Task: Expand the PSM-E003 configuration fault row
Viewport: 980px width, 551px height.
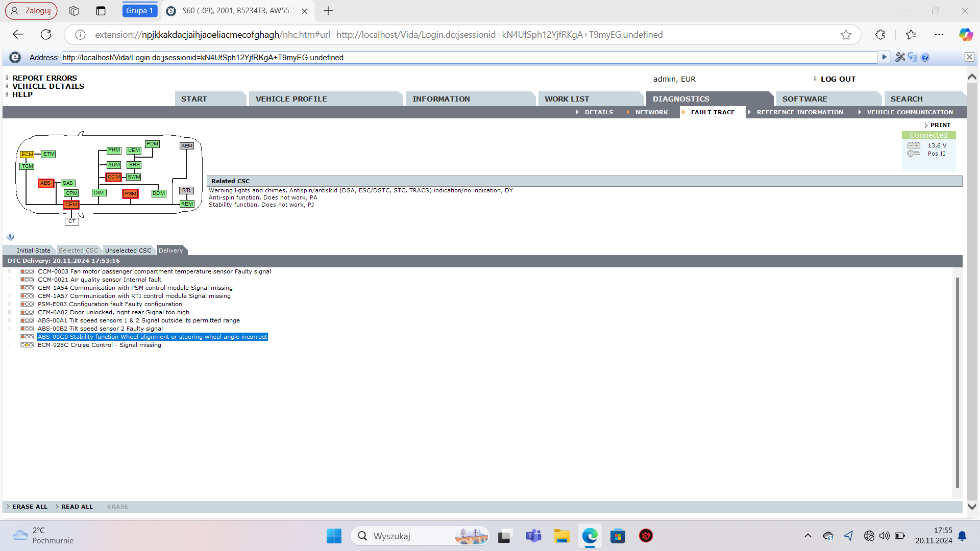Action: [x=10, y=304]
